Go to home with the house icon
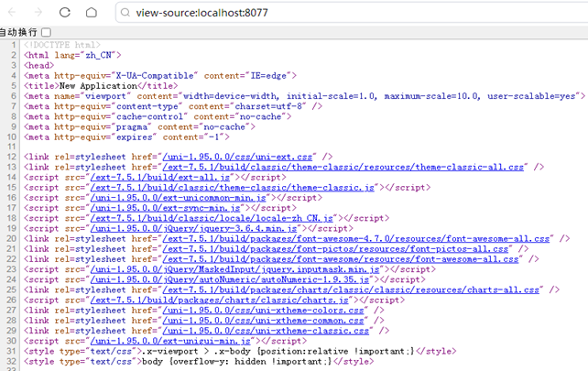 [x=91, y=13]
